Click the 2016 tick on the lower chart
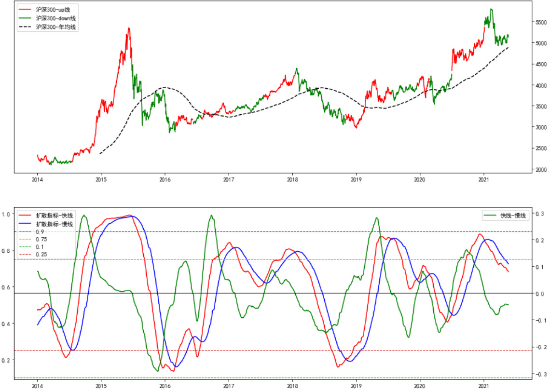The height and width of the screenshot is (392, 550). tap(165, 386)
